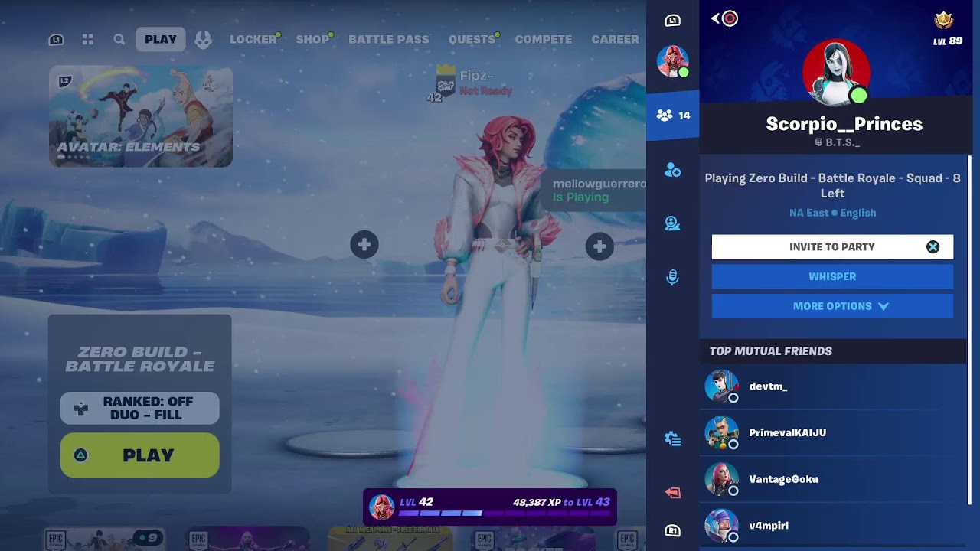The height and width of the screenshot is (551, 980).
Task: Open the LOCKER tab
Action: (x=253, y=39)
